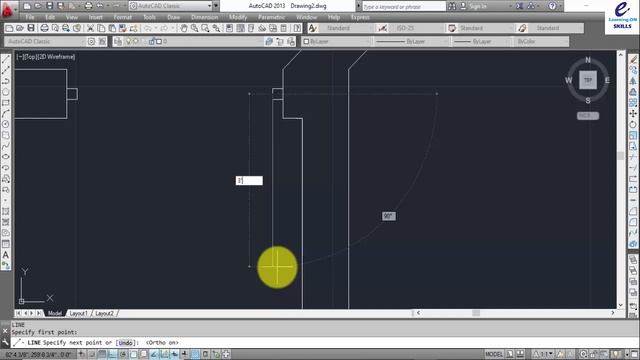This screenshot has height=360, width=640.
Task: Select the Polyline draw tool
Action: [x=6, y=81]
